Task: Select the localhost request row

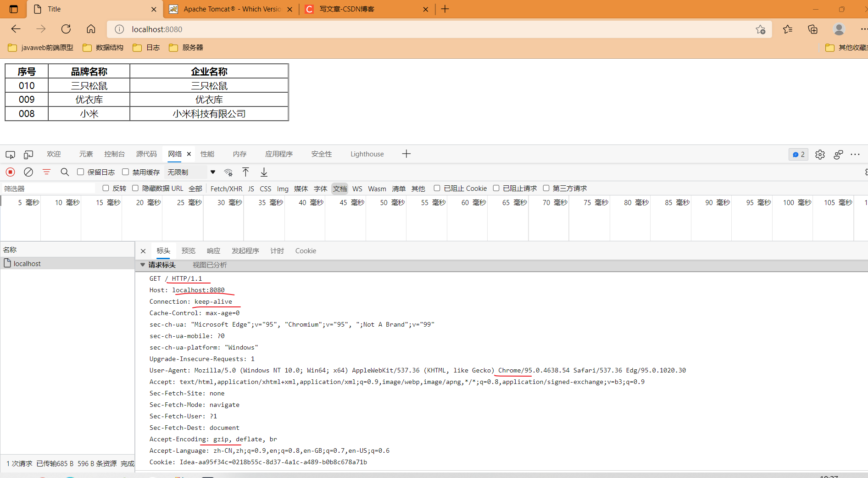Action: point(67,263)
